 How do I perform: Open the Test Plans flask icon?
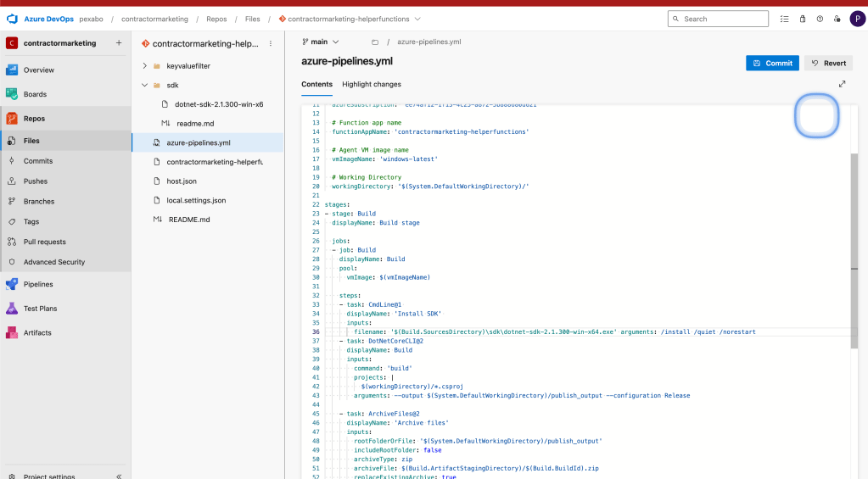[12, 309]
